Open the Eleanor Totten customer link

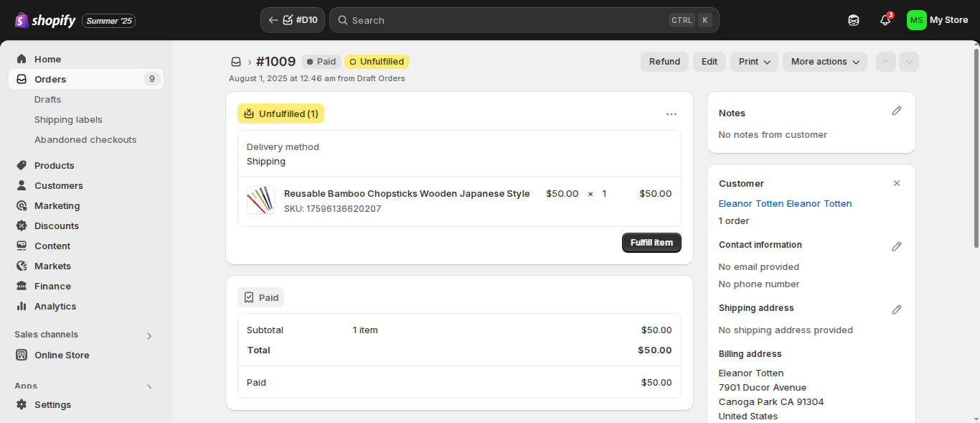point(786,203)
